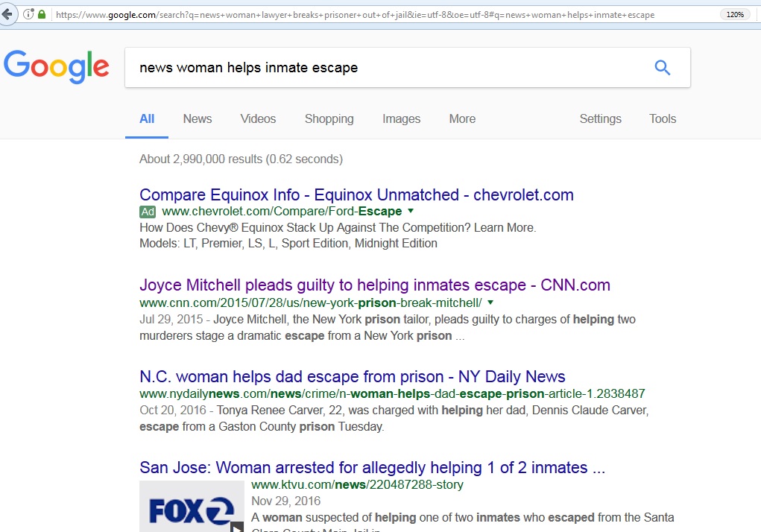This screenshot has width=761, height=532.
Task: Click the blue search magnifier icon
Action: point(662,68)
